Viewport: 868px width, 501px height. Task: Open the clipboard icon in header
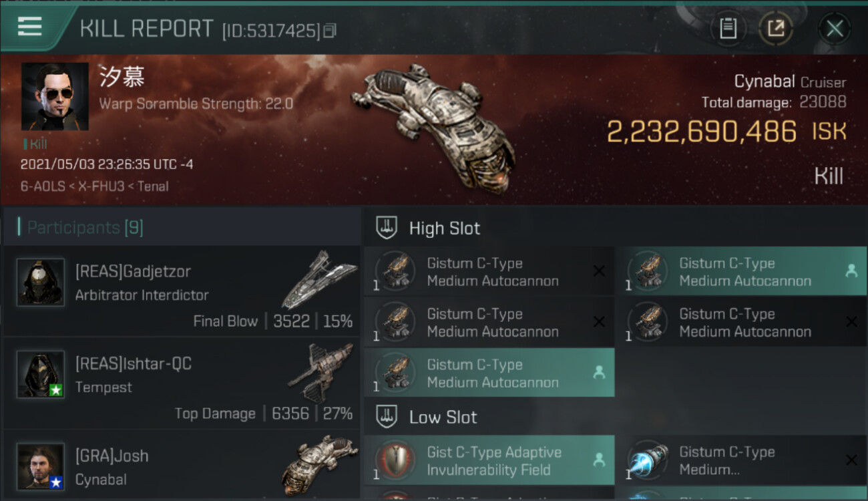(728, 29)
